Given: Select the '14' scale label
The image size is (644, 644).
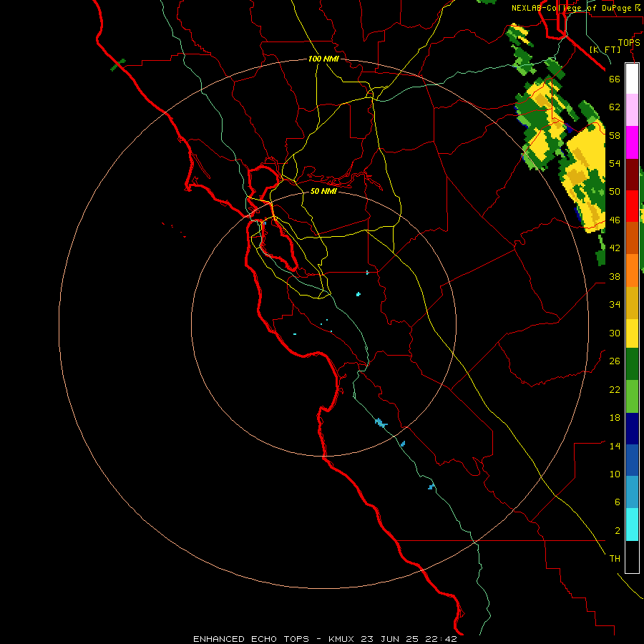Looking at the screenshot, I should tap(615, 446).
